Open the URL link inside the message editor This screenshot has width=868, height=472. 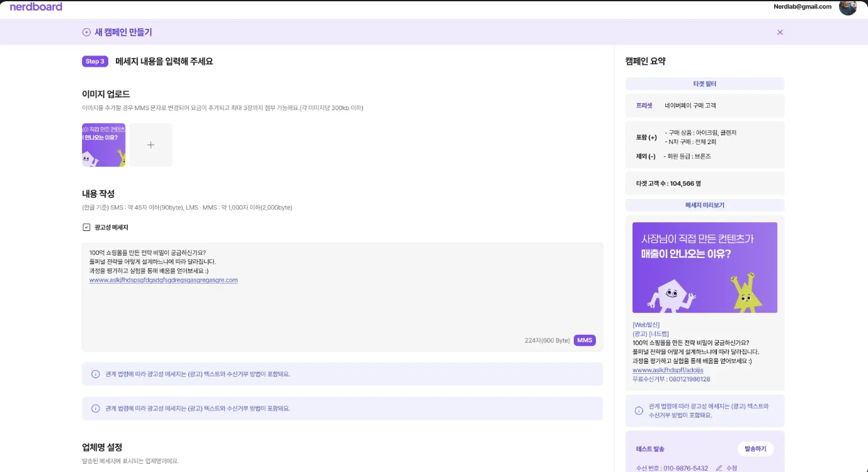163,280
